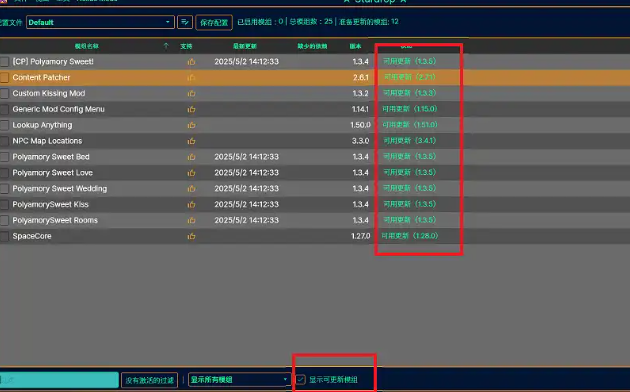Screen dimensions: 630x392
Task: Click the Polyamory Sweet Love update date
Action: 246,173
